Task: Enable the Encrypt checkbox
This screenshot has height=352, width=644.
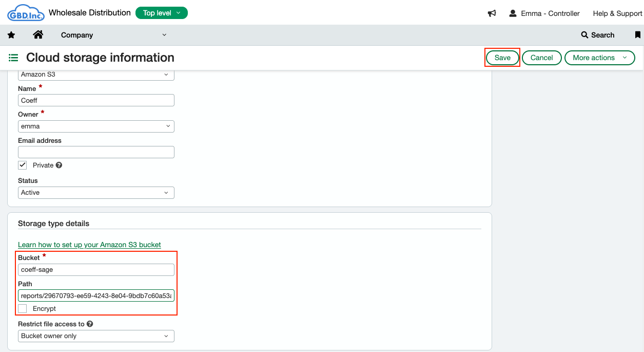Action: click(x=23, y=308)
